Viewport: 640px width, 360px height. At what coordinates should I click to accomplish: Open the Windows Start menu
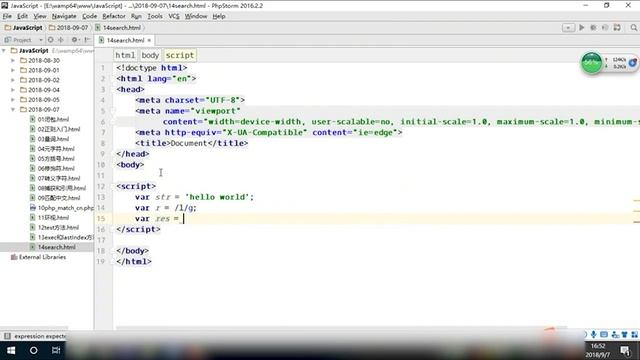[11, 351]
